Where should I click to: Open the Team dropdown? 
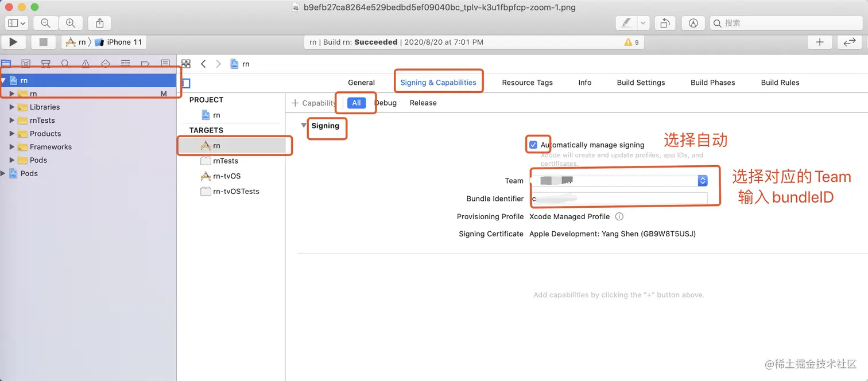coord(619,180)
